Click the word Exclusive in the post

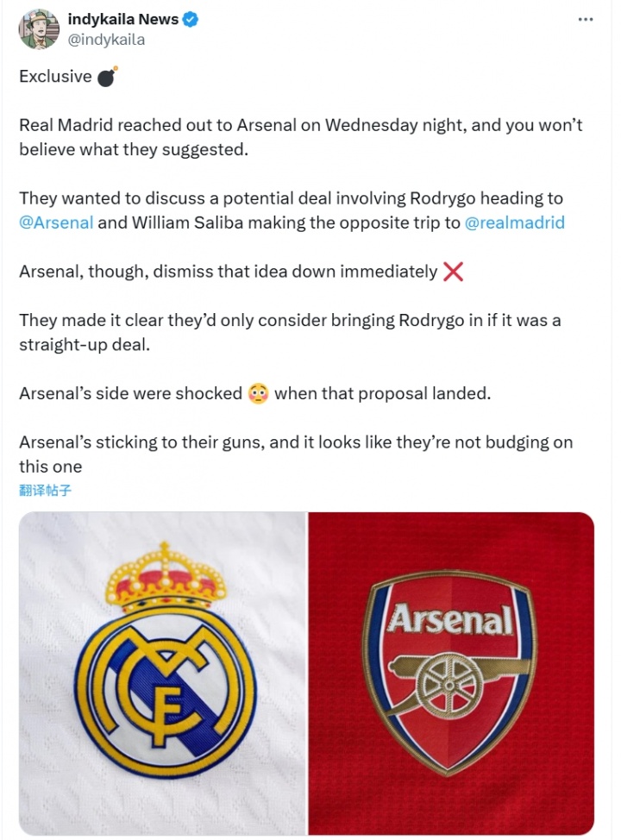tap(55, 77)
